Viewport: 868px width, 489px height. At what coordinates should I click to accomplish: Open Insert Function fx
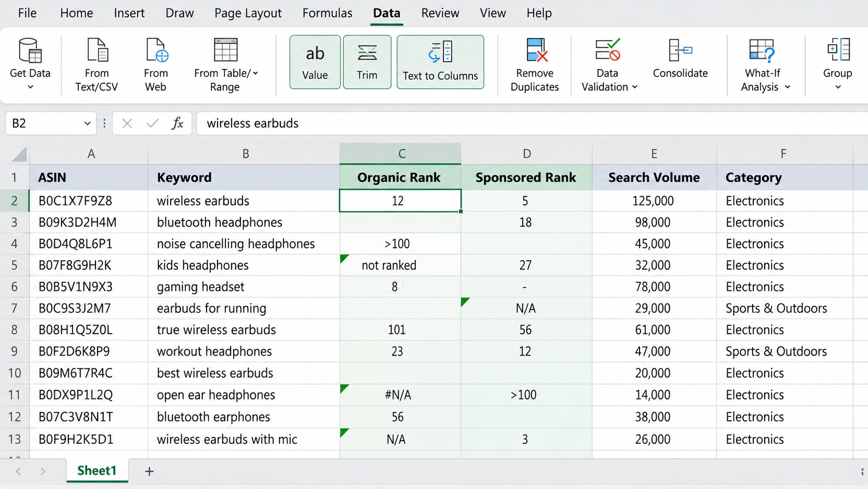178,123
